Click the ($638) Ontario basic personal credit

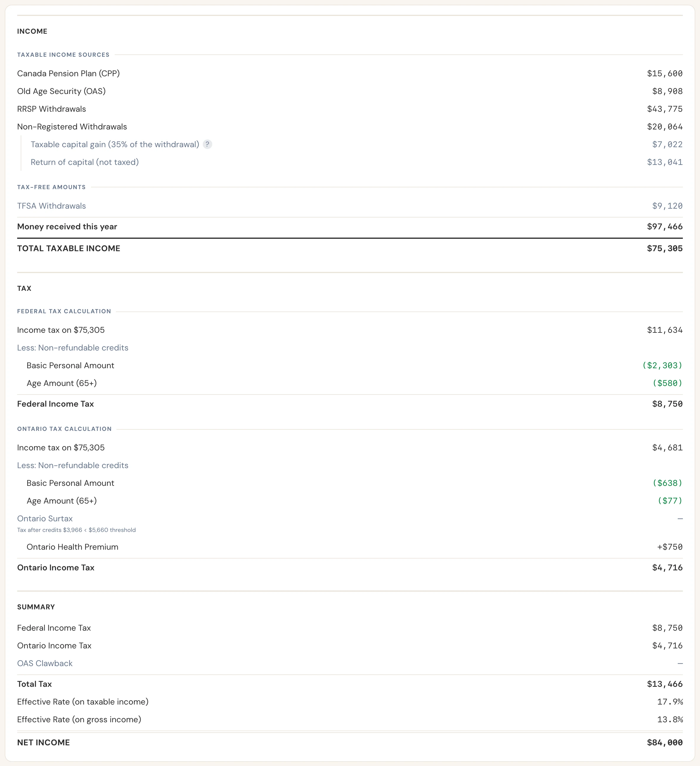click(x=667, y=483)
